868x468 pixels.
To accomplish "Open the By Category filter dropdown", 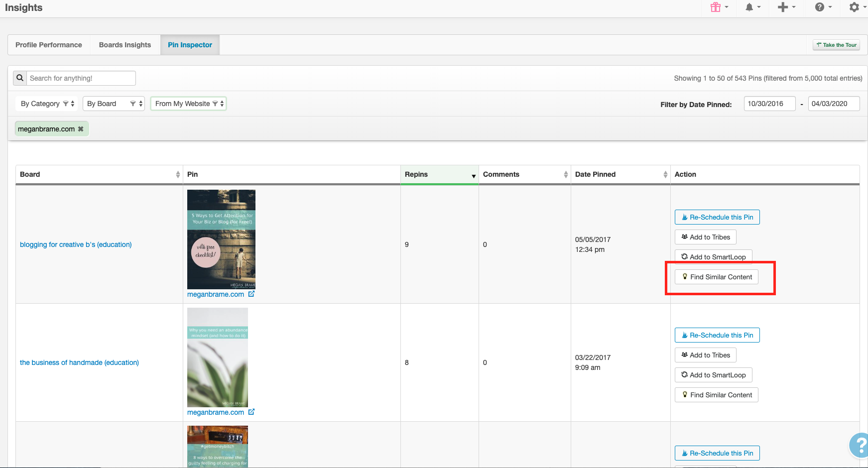I will pos(47,104).
